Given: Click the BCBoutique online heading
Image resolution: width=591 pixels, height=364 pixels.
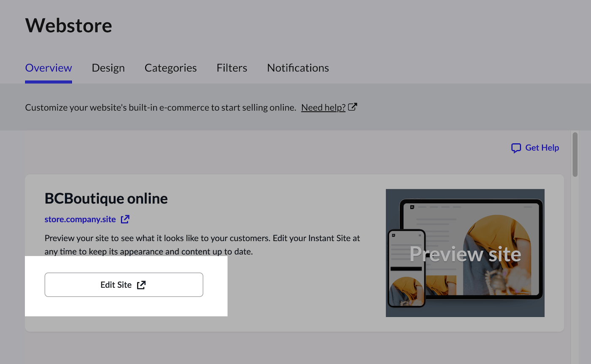Looking at the screenshot, I should 106,198.
